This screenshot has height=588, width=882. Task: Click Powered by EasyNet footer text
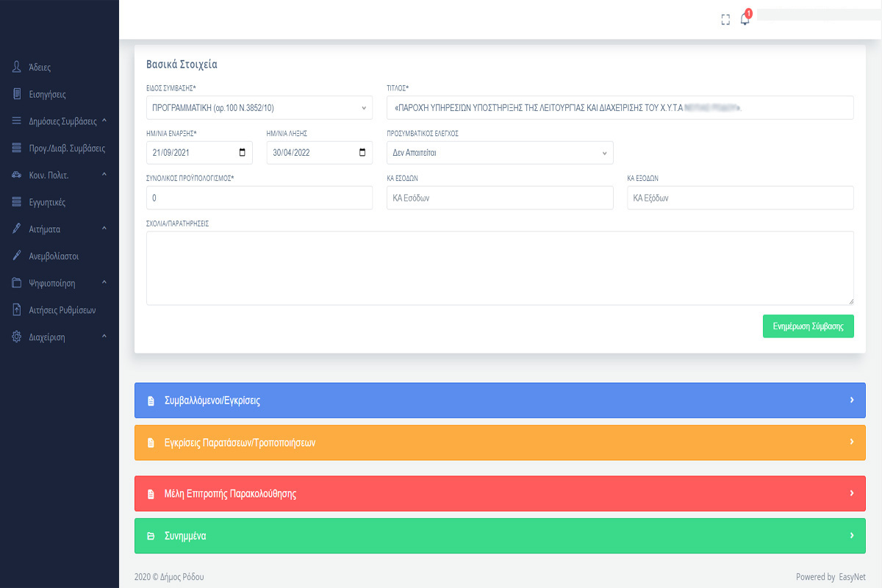coord(831,577)
